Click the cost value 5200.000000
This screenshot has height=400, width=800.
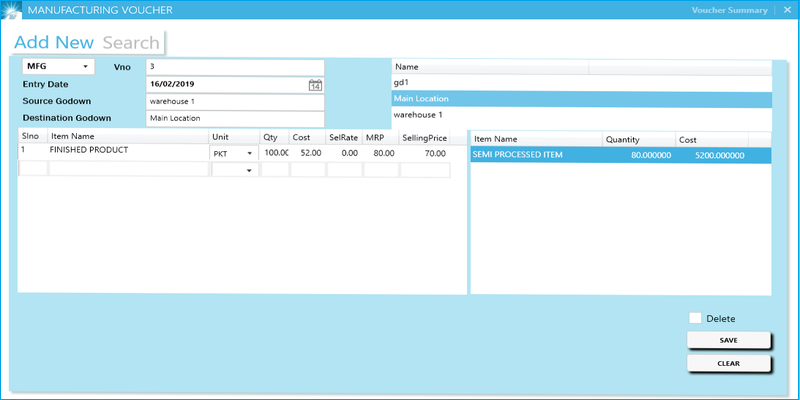coord(719,156)
